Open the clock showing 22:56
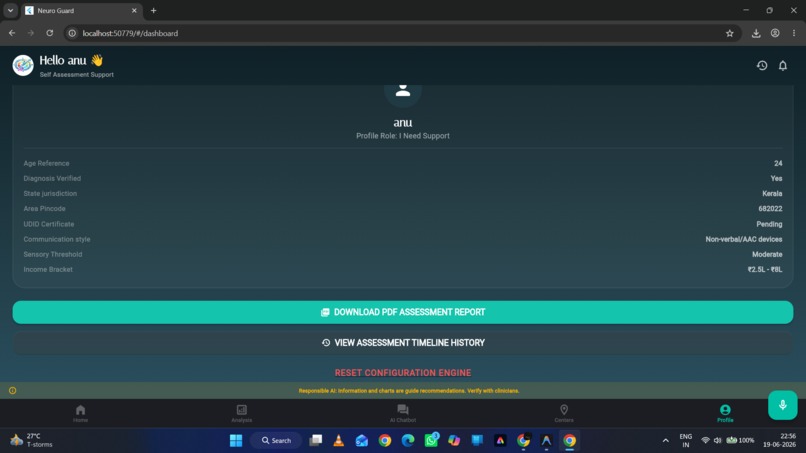Image resolution: width=806 pixels, height=453 pixels. (779, 440)
